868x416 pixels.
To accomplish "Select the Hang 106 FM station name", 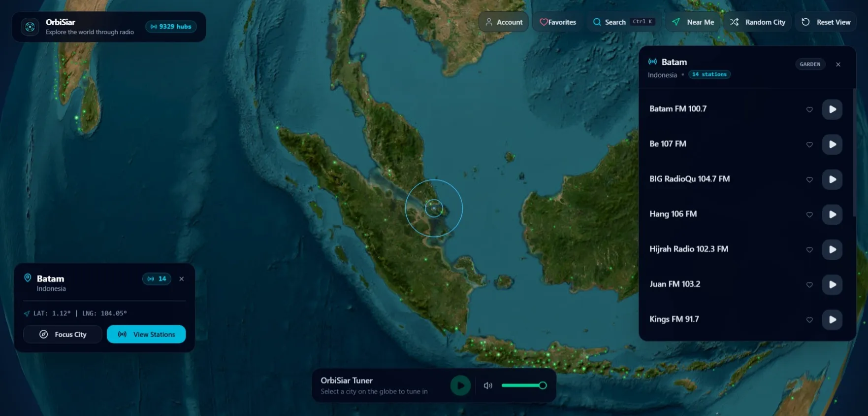I will [x=673, y=214].
